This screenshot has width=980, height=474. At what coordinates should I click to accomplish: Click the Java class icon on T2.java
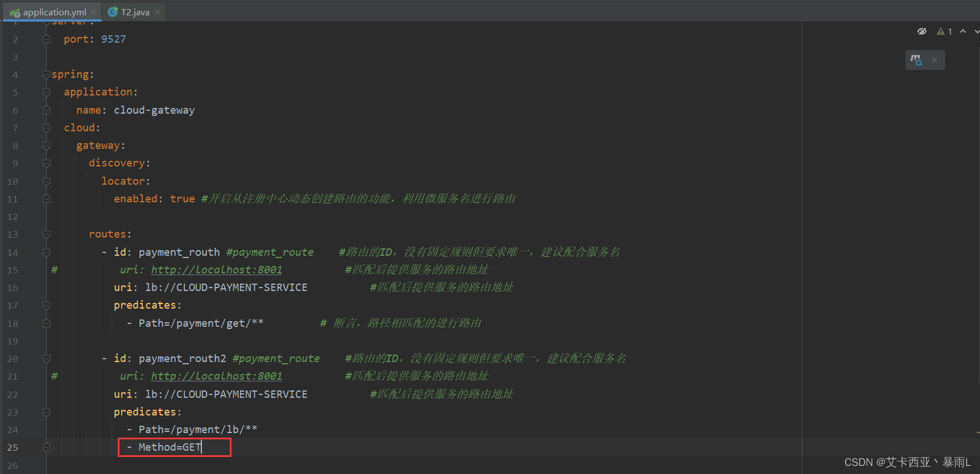point(113,12)
